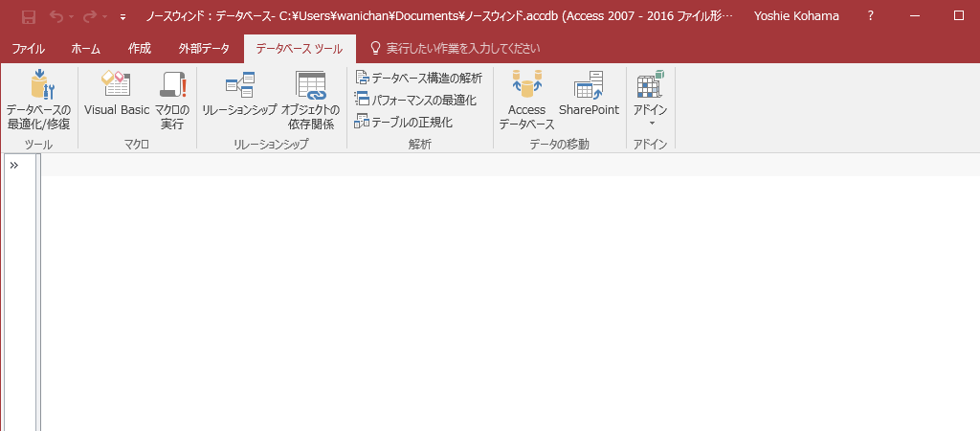
Task: Click the Undo arrow
Action: tap(56, 17)
